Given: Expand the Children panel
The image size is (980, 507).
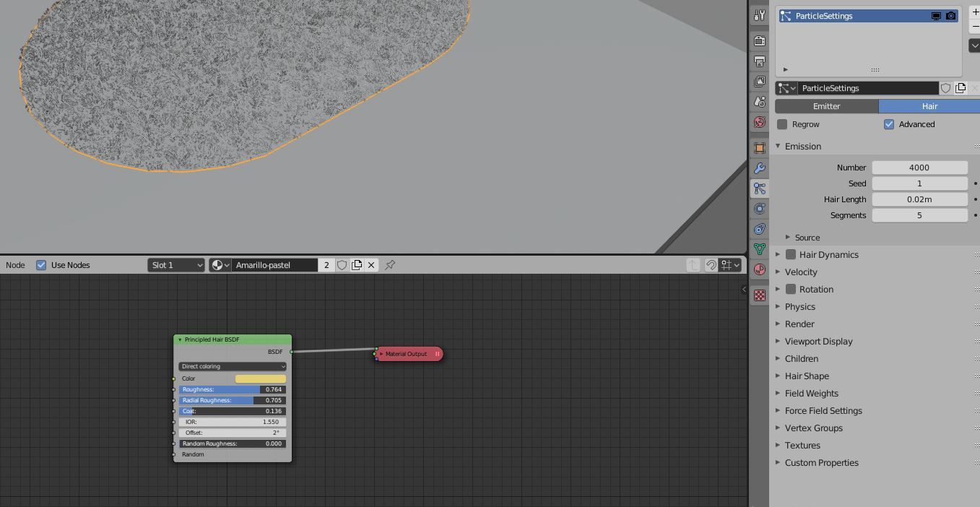Looking at the screenshot, I should click(x=801, y=358).
